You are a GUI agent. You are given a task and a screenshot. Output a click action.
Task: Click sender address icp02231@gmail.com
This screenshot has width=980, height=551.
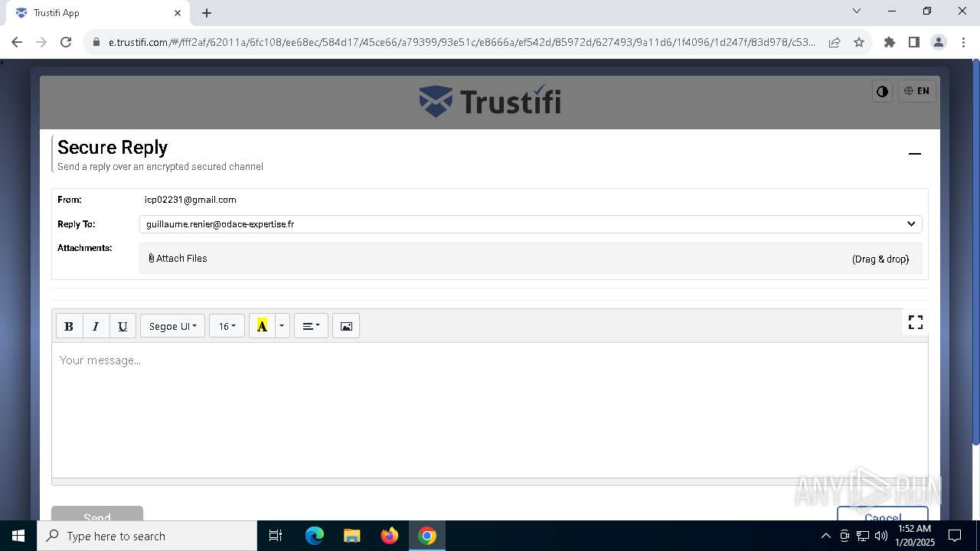click(191, 200)
